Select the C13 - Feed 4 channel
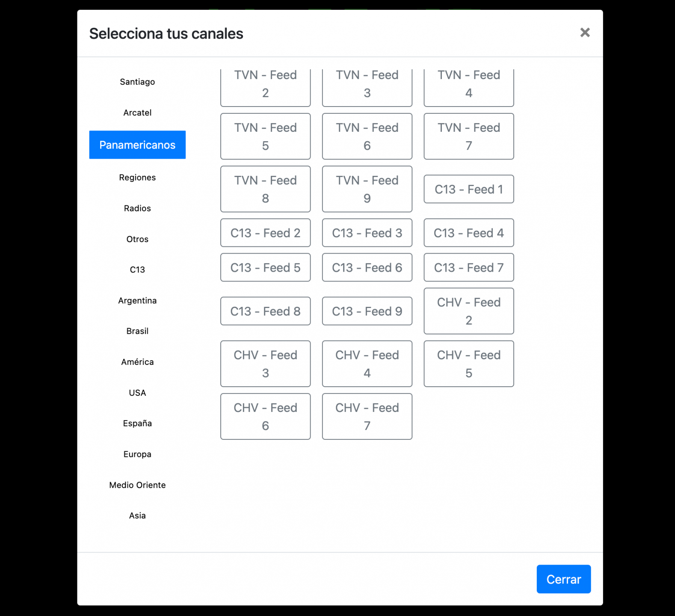Image resolution: width=675 pixels, height=616 pixels. tap(469, 233)
